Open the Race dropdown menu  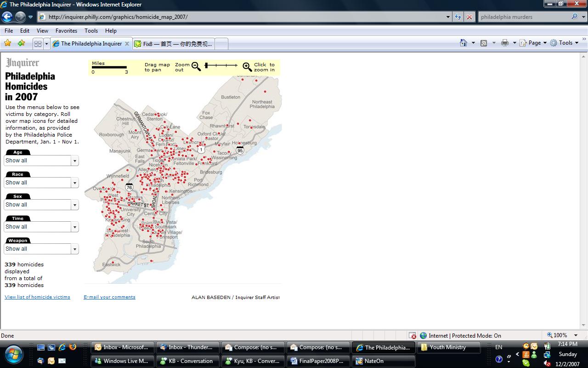click(x=74, y=183)
